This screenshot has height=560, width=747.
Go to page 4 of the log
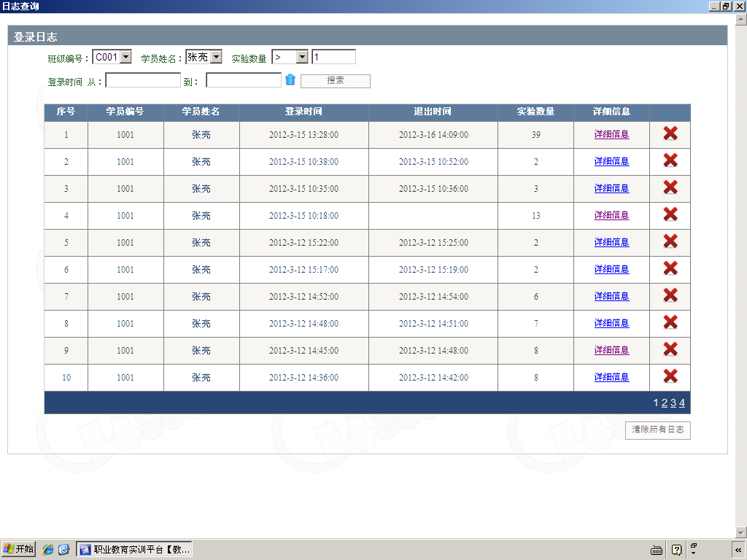click(x=682, y=402)
